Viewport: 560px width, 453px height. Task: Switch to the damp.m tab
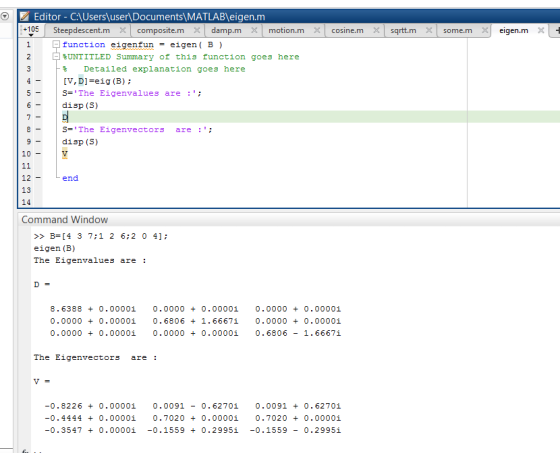pos(226,30)
